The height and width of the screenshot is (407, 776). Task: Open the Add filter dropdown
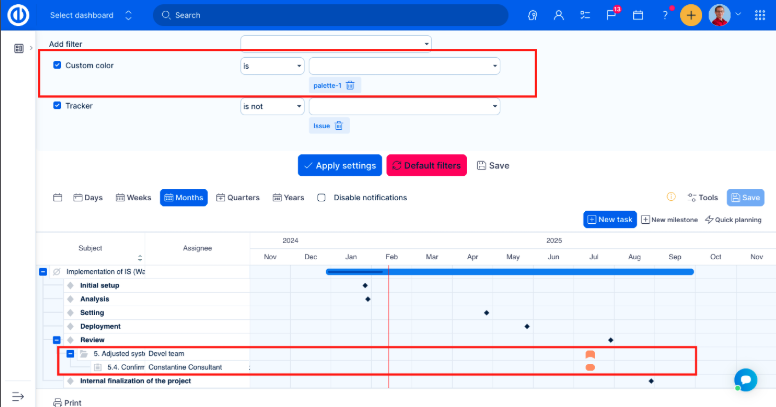tap(336, 44)
